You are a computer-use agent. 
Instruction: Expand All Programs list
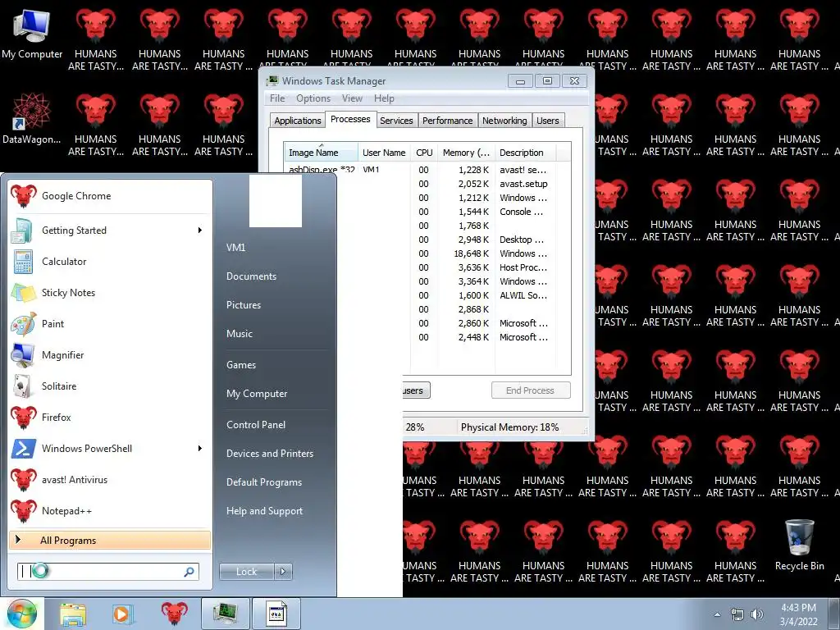click(x=110, y=540)
